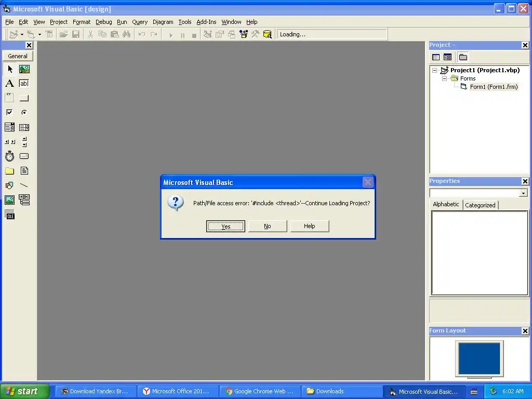Screen dimensions: 532x399
Task: Open the Properties object dropdown
Action: point(524,193)
